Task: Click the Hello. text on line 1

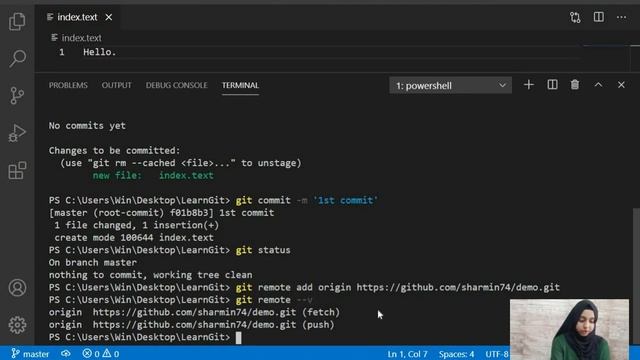Action: (100, 52)
